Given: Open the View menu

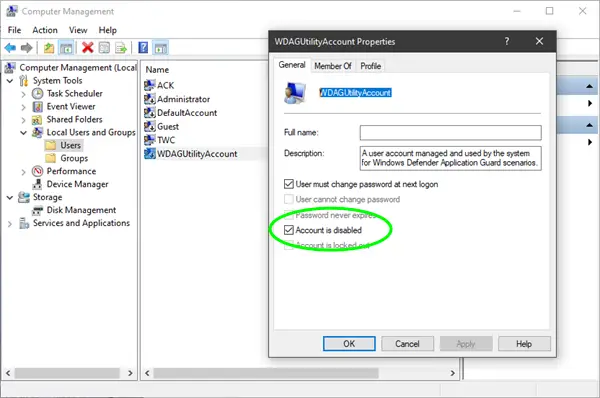Looking at the screenshot, I should click(78, 30).
